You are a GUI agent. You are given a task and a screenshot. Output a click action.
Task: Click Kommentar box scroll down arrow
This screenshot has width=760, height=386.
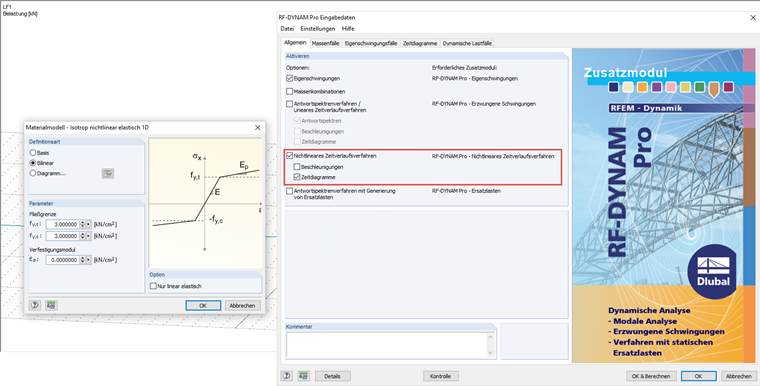click(490, 354)
